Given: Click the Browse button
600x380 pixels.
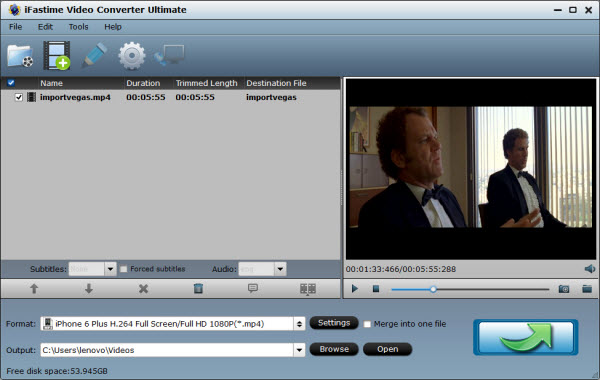Looking at the screenshot, I should pos(334,349).
